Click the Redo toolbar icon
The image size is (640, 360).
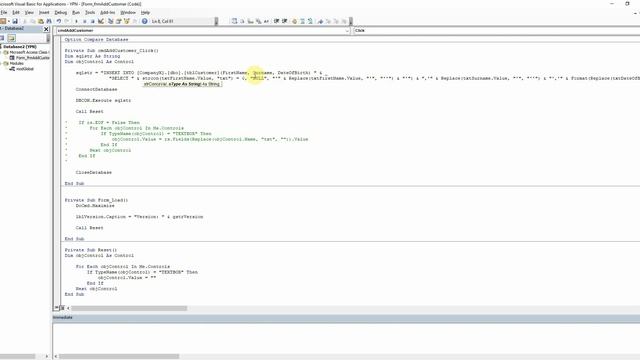tap(67, 21)
